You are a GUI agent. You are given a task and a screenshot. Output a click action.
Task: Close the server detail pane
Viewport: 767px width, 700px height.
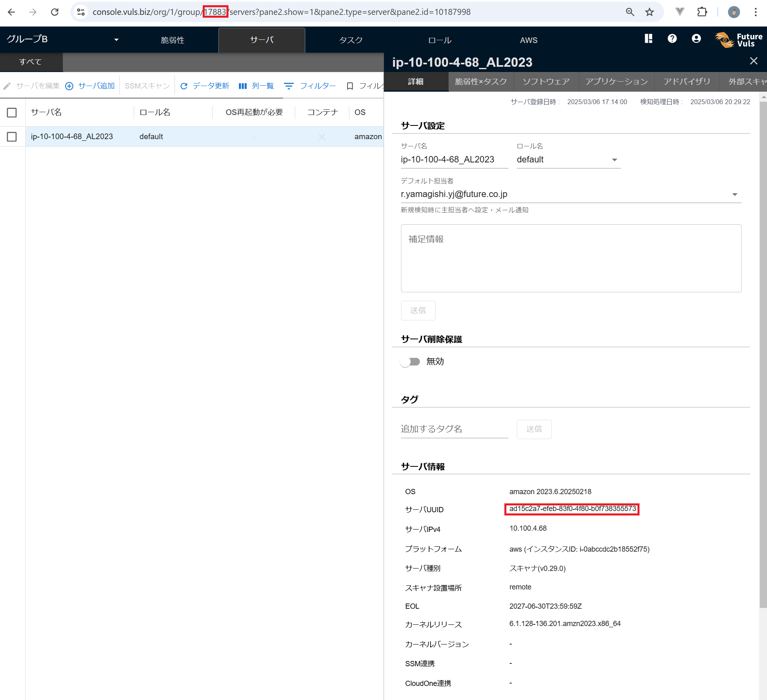pos(753,61)
